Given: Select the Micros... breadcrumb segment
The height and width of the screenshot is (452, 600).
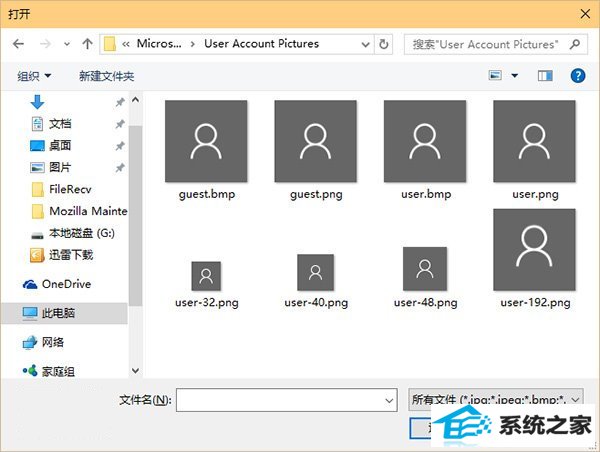Looking at the screenshot, I should tap(159, 44).
